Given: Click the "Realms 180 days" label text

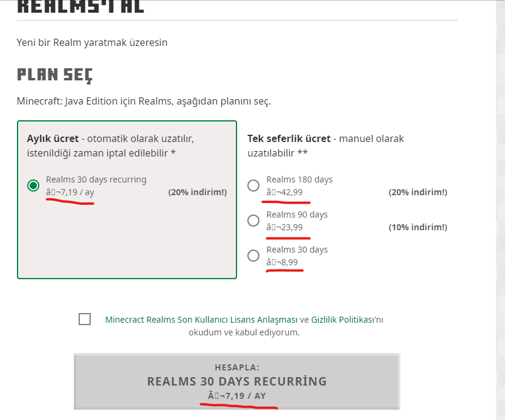Looking at the screenshot, I should pos(299,179).
